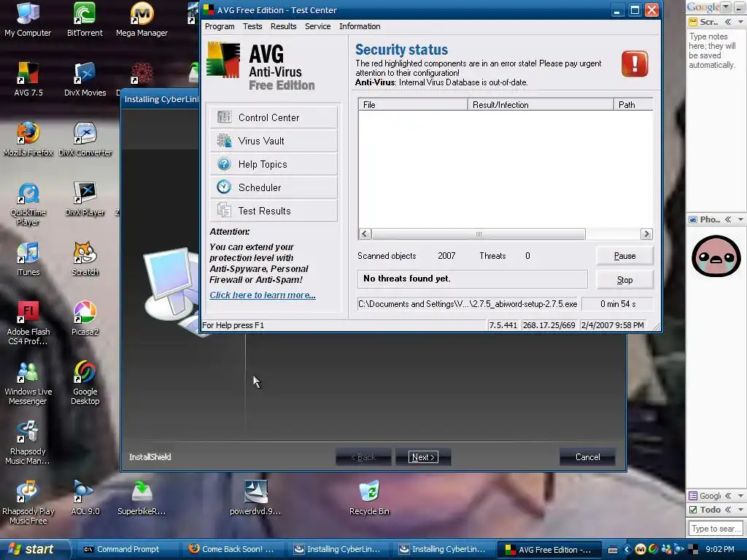The width and height of the screenshot is (747, 560).
Task: Launch Google Desktop shortcut
Action: [x=85, y=383]
